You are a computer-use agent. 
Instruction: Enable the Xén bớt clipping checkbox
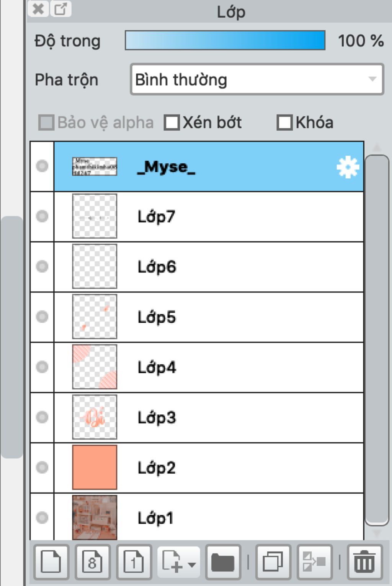coord(171,123)
